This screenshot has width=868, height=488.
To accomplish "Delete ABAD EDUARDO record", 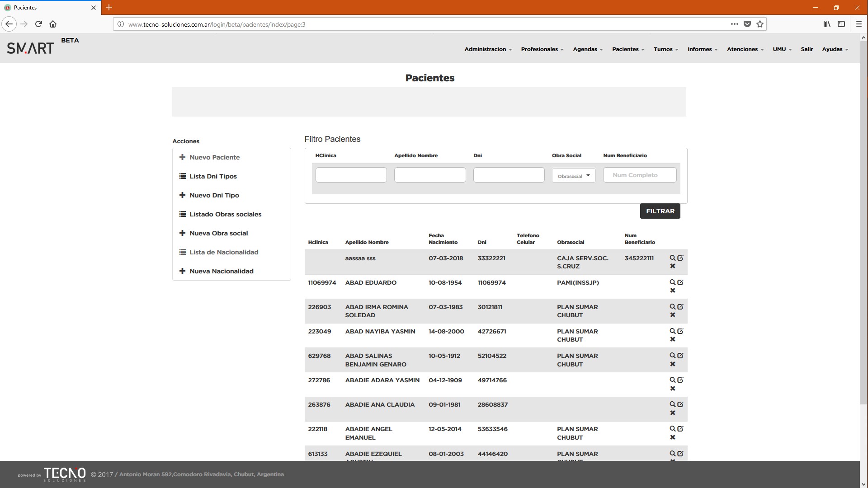I will point(673,291).
